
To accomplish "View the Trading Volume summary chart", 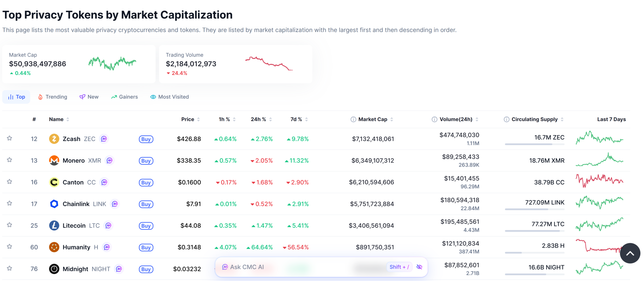I will (x=269, y=63).
